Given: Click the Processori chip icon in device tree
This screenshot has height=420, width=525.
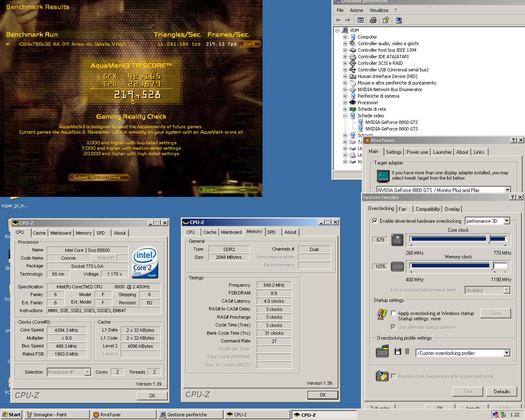Looking at the screenshot, I should click(x=352, y=103).
